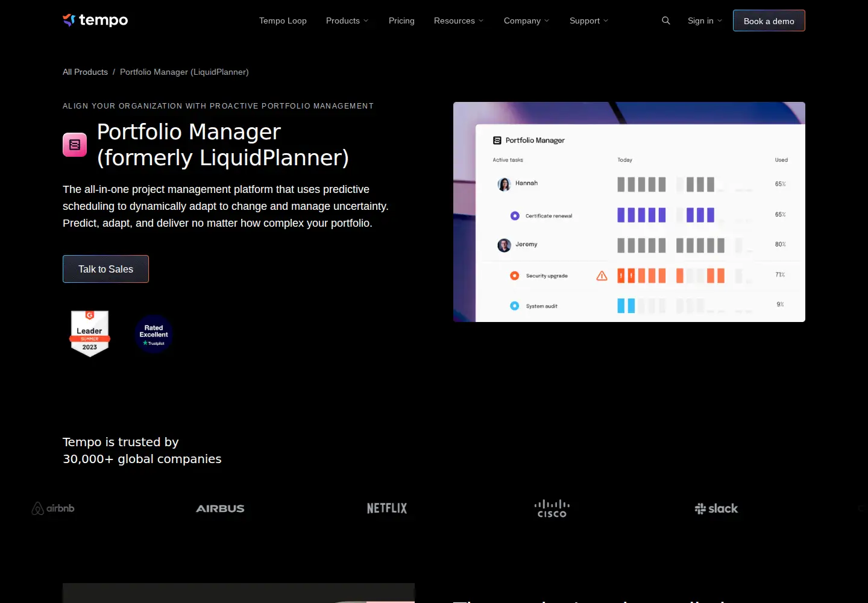Click the 'Used' column header
This screenshot has height=603, width=868.
[781, 160]
